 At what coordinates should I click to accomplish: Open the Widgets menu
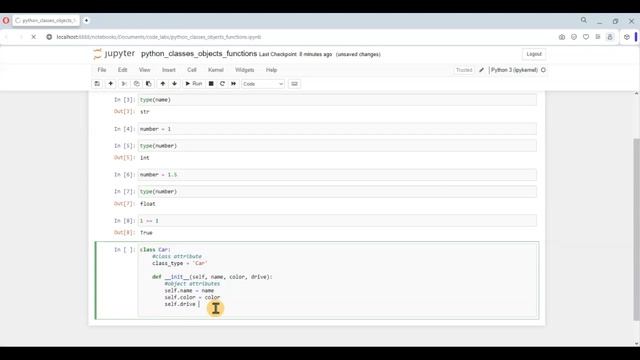pos(244,70)
